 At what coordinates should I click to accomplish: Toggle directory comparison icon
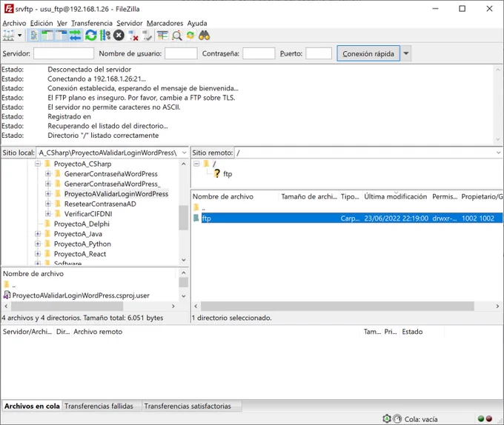click(176, 36)
